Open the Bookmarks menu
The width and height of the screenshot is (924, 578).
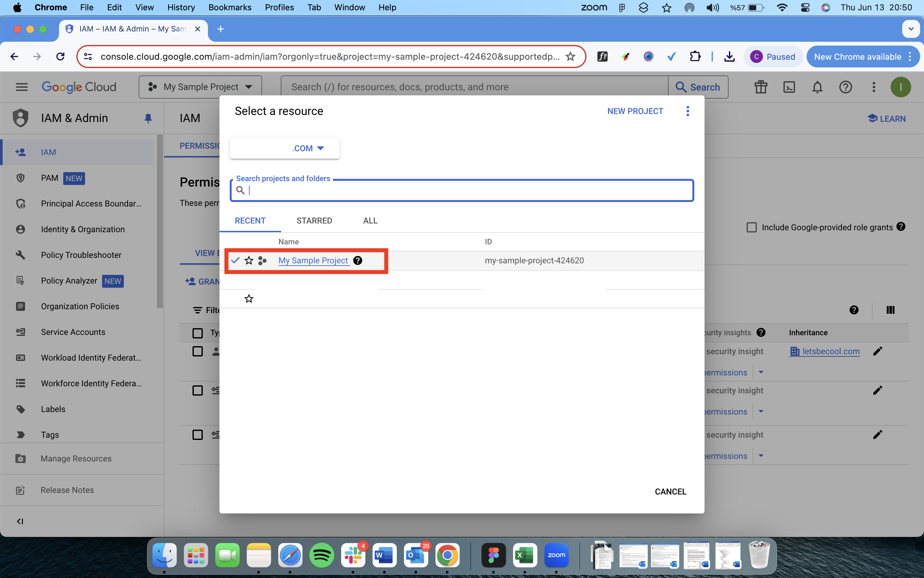pos(230,7)
